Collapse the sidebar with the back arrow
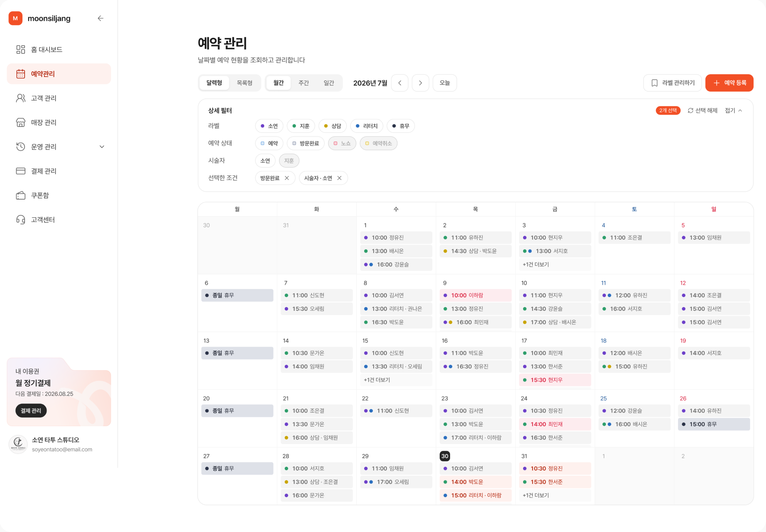The image size is (766, 532). pyautogui.click(x=100, y=18)
